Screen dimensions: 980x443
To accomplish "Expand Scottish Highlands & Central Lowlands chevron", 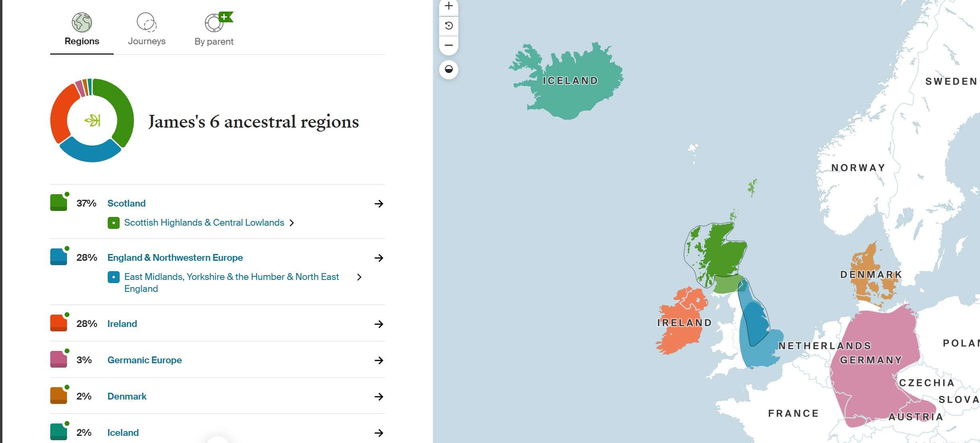I will (292, 223).
